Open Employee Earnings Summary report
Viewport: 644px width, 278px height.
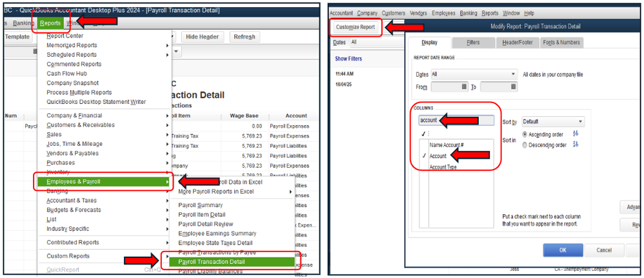point(217,233)
